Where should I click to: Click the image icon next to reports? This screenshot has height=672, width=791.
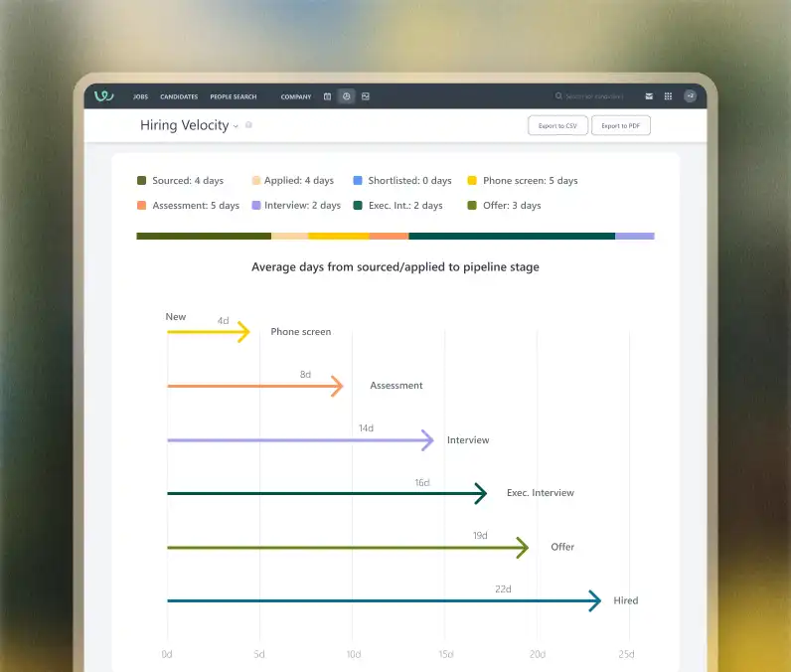click(366, 96)
